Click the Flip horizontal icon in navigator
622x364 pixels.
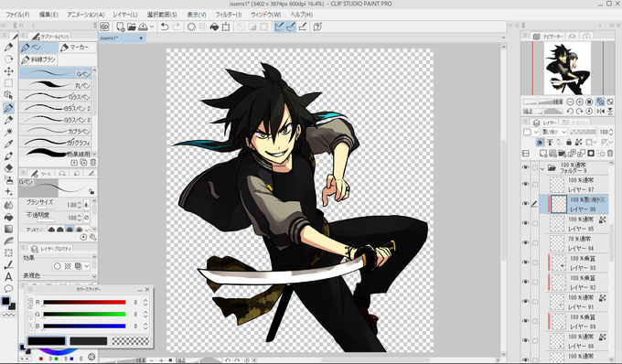601,112
